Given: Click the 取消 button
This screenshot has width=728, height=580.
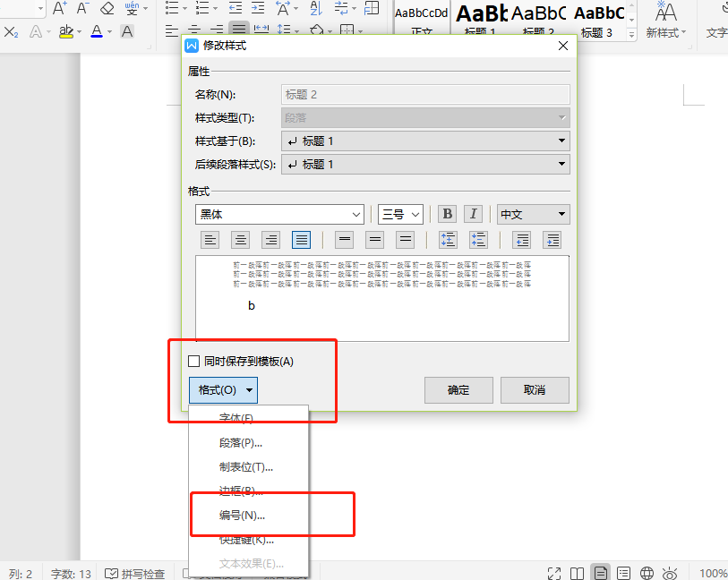Looking at the screenshot, I should (x=535, y=389).
